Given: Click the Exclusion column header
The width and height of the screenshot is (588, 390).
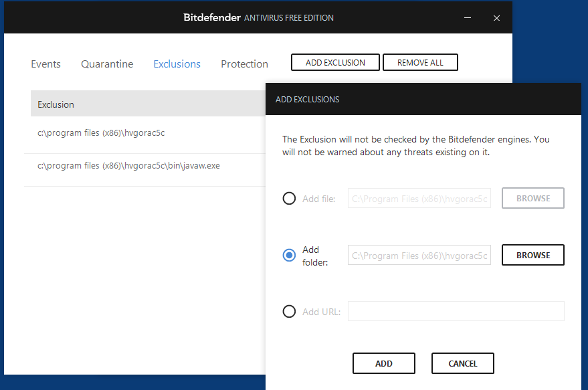Looking at the screenshot, I should [148, 104].
